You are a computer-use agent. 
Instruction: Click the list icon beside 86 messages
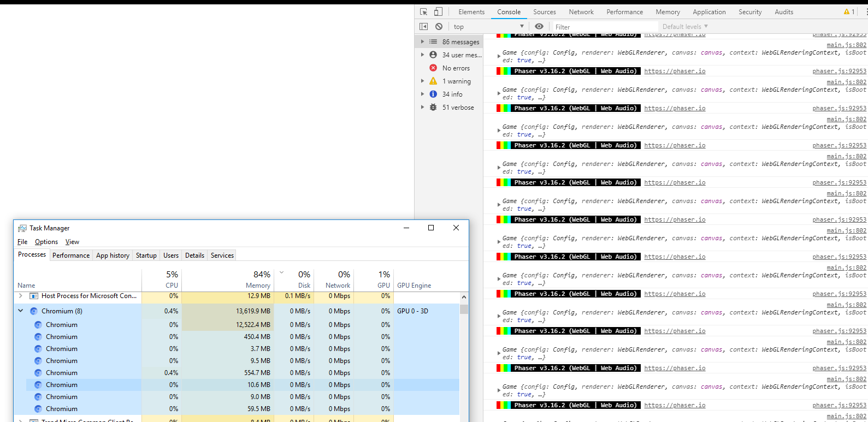pyautogui.click(x=433, y=41)
